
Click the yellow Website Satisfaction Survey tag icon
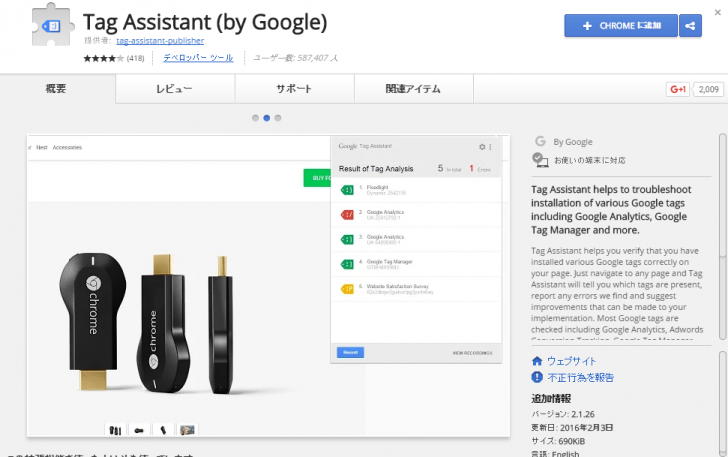347,289
